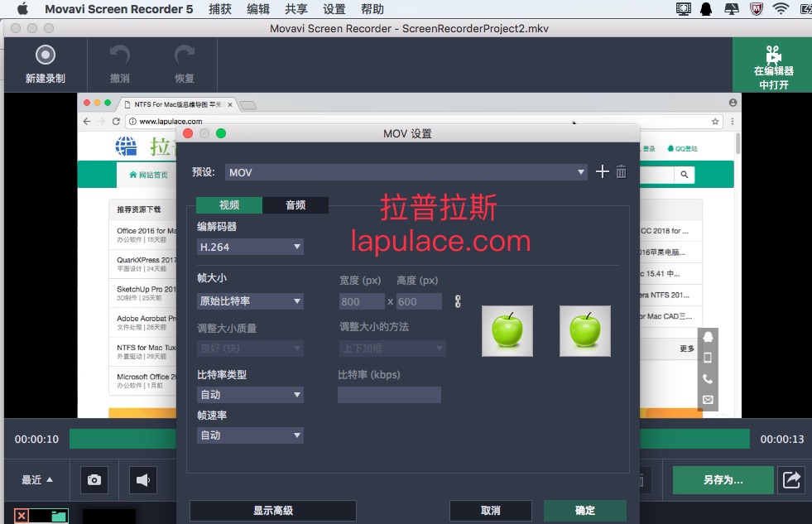Toggle the aspect ratio lock link icon
The width and height of the screenshot is (812, 524).
(458, 301)
